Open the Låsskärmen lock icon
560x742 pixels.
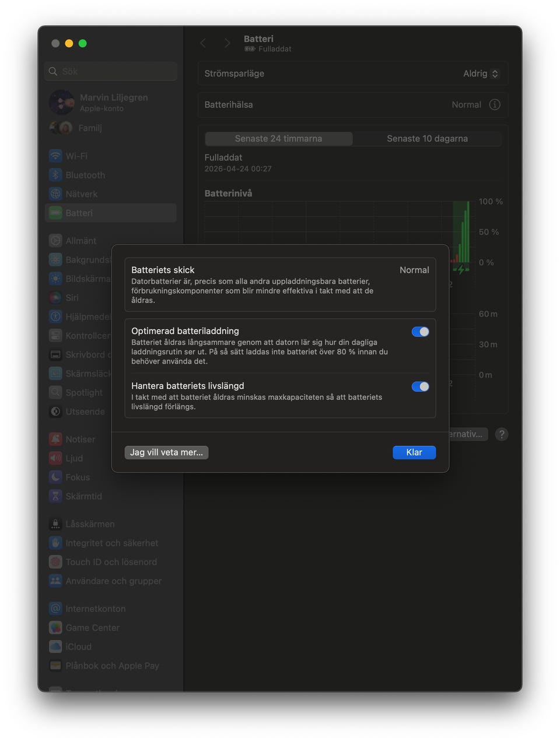coord(55,524)
